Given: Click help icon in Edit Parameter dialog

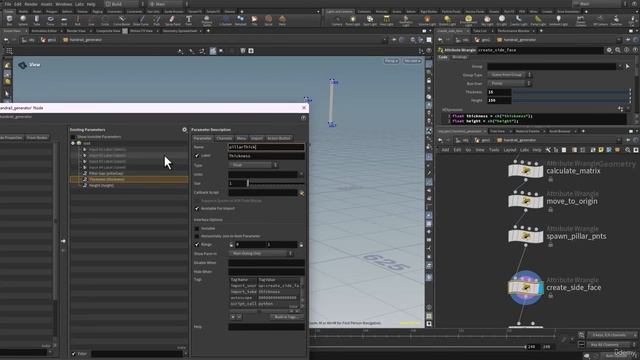Looking at the screenshot, I should 303,118.
